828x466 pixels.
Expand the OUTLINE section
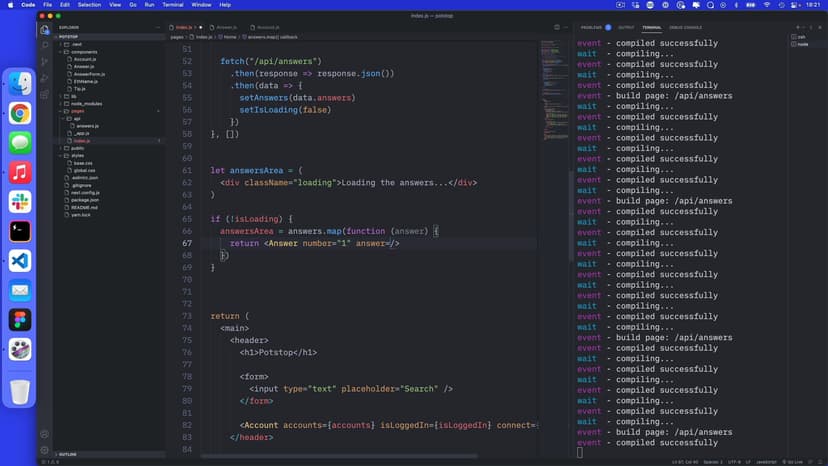click(69, 453)
